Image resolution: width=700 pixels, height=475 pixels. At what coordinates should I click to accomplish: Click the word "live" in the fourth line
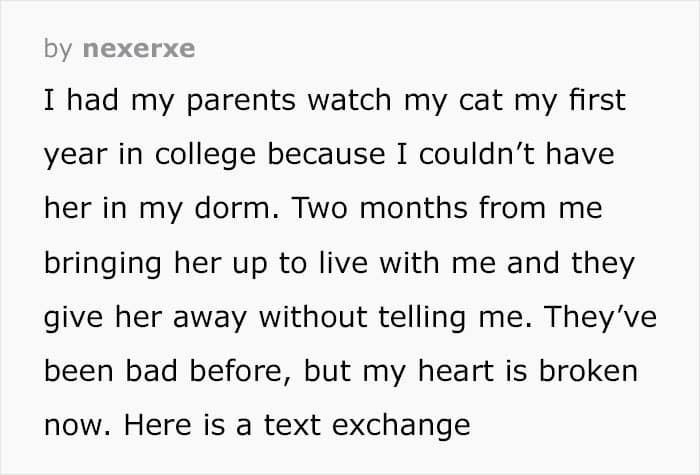coord(343,262)
